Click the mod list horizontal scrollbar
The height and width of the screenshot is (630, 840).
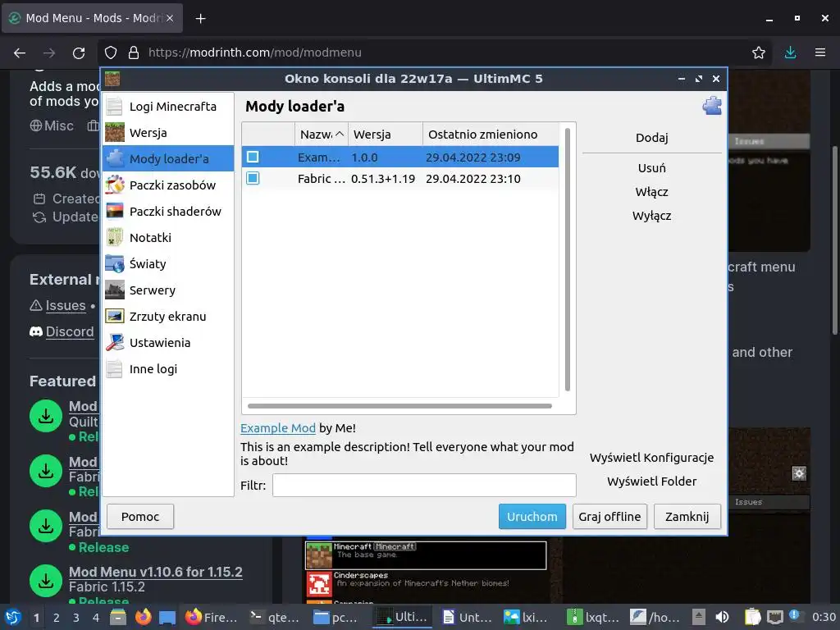coord(399,406)
